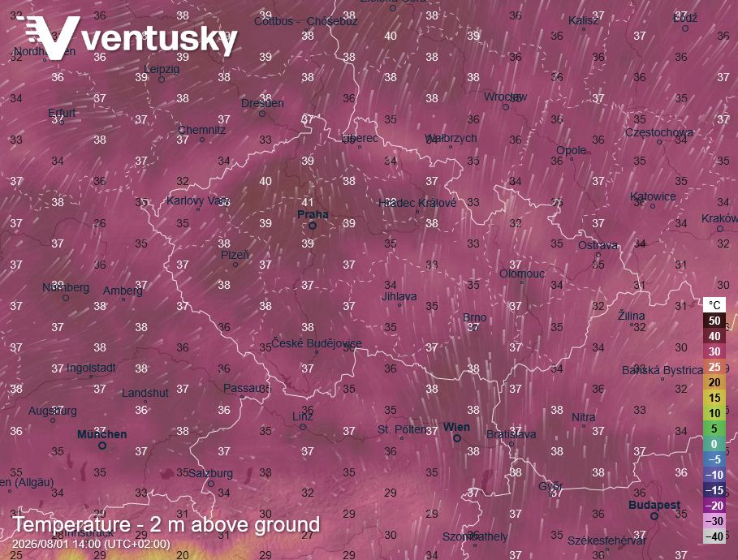Screen dimensions: 738x560
Task: Click the Ostrava city label
Action: [598, 245]
